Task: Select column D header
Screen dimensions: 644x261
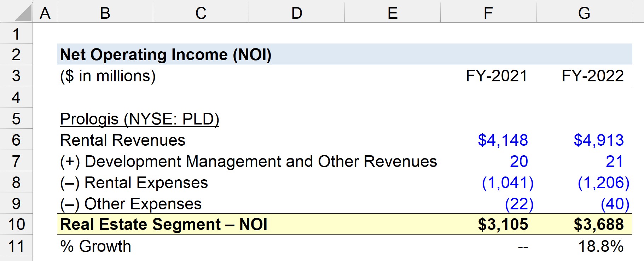Action: click(x=297, y=13)
